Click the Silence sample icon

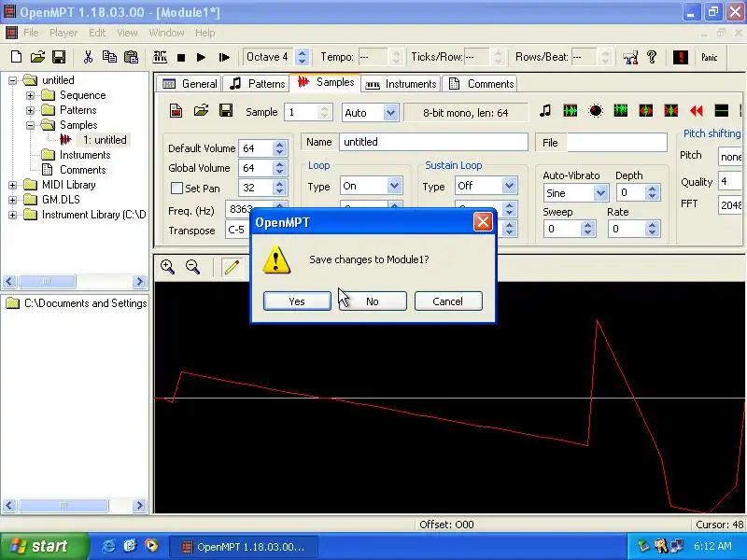point(721,111)
